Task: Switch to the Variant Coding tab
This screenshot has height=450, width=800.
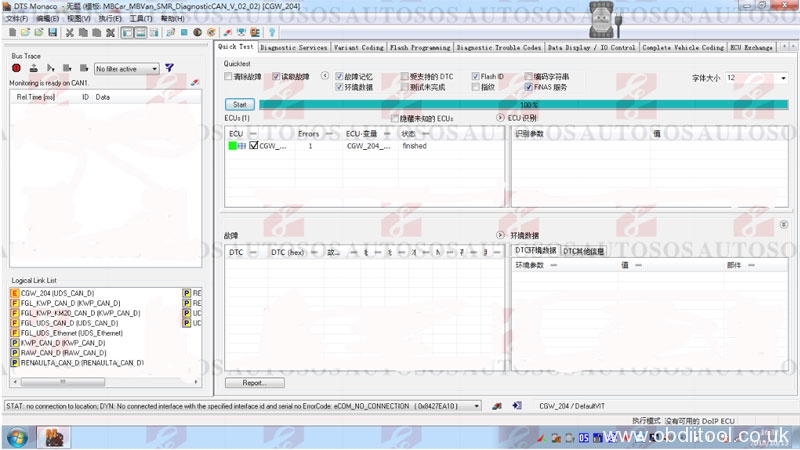Action: coord(359,47)
